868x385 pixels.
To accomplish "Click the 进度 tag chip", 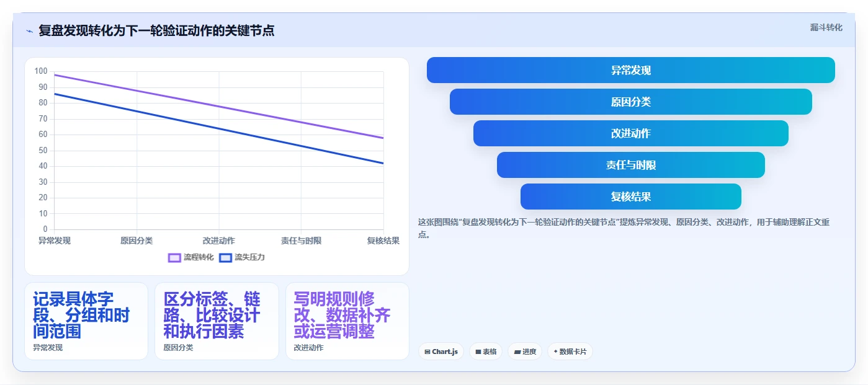I will (525, 352).
